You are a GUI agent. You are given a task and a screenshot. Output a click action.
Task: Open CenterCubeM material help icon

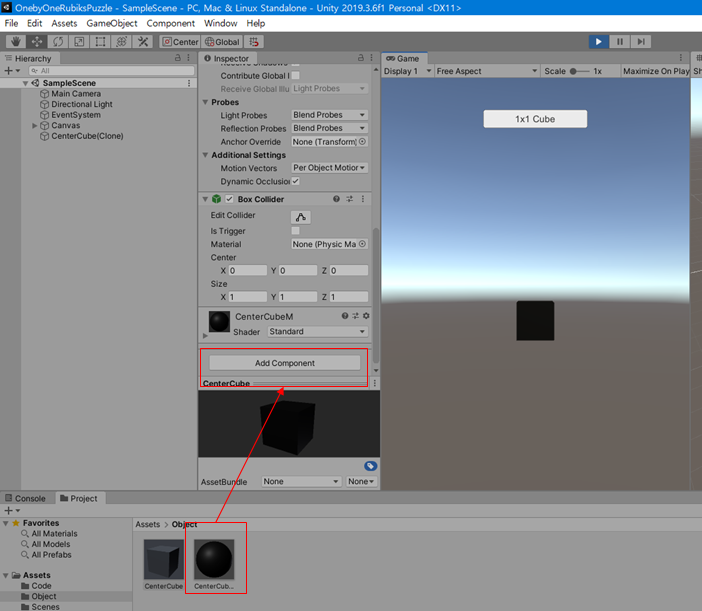[x=345, y=316]
